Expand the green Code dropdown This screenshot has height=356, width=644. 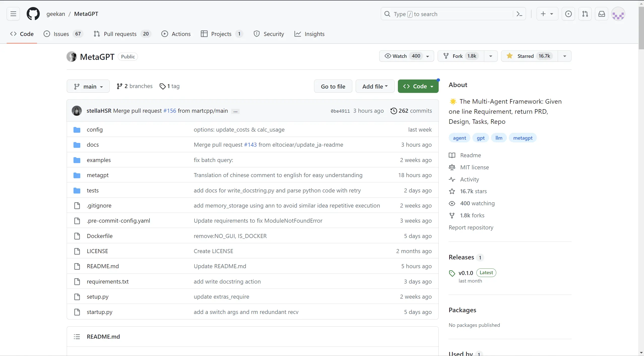418,86
